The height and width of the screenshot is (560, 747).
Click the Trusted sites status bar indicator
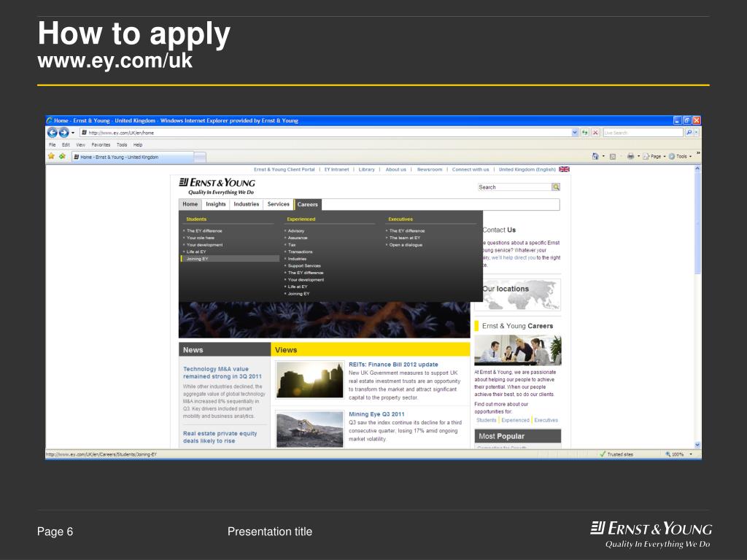point(616,454)
